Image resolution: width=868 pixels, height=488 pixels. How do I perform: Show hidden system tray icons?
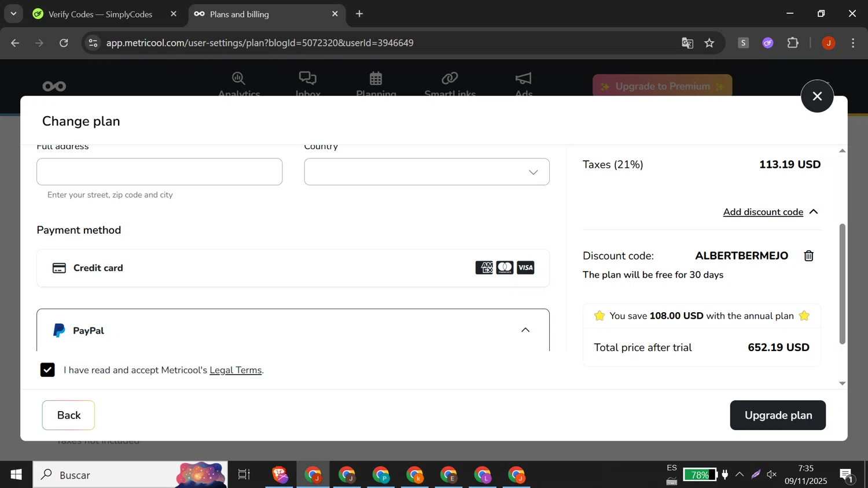[x=740, y=475]
